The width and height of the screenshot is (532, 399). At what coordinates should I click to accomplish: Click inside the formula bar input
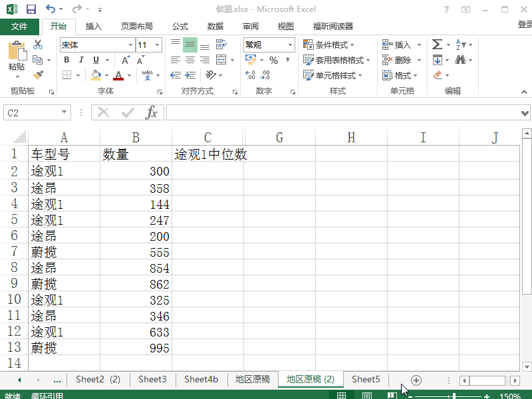(x=342, y=112)
